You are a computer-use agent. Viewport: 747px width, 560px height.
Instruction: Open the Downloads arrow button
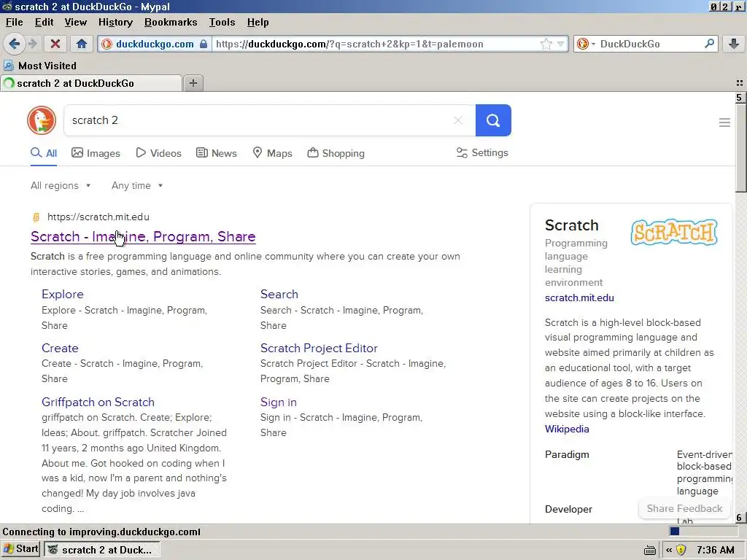pyautogui.click(x=734, y=44)
